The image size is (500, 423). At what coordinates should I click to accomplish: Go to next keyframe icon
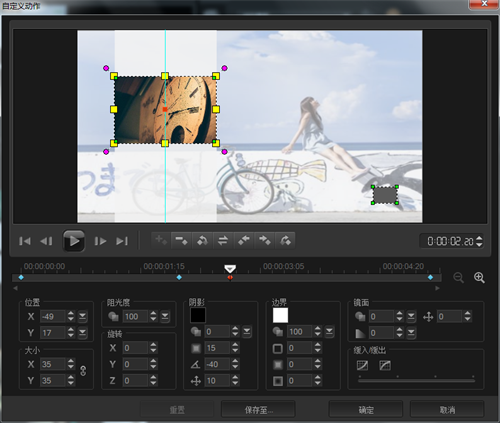click(x=264, y=241)
